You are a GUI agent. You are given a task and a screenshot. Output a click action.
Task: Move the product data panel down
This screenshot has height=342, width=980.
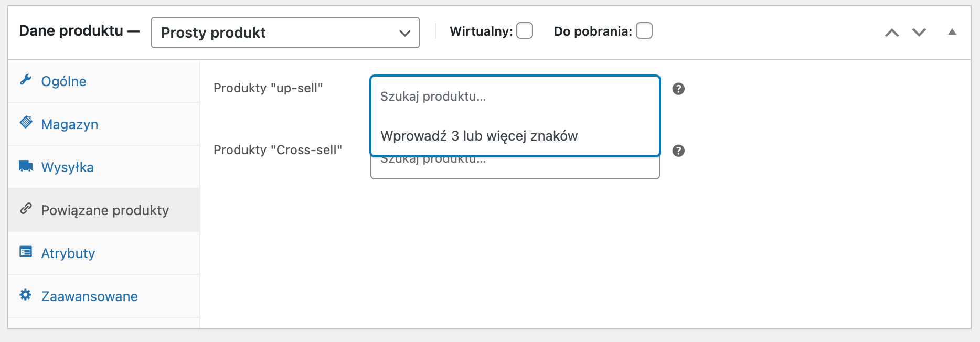919,33
